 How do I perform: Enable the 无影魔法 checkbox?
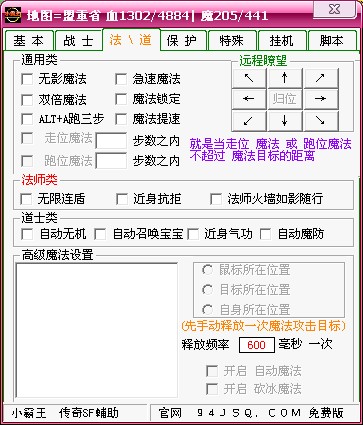pos(27,79)
